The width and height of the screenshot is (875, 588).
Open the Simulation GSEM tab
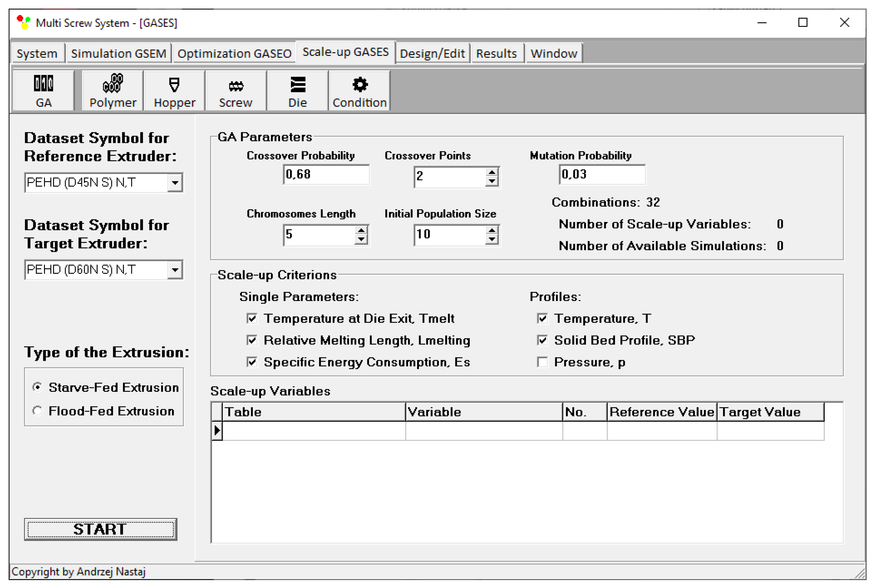tap(118, 54)
